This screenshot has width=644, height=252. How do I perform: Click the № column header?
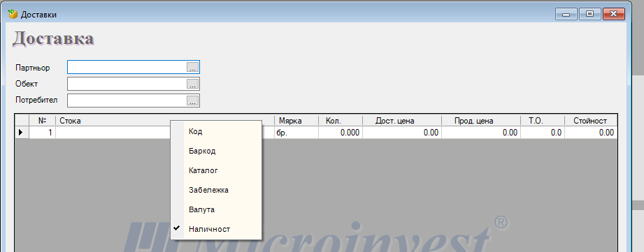42,121
